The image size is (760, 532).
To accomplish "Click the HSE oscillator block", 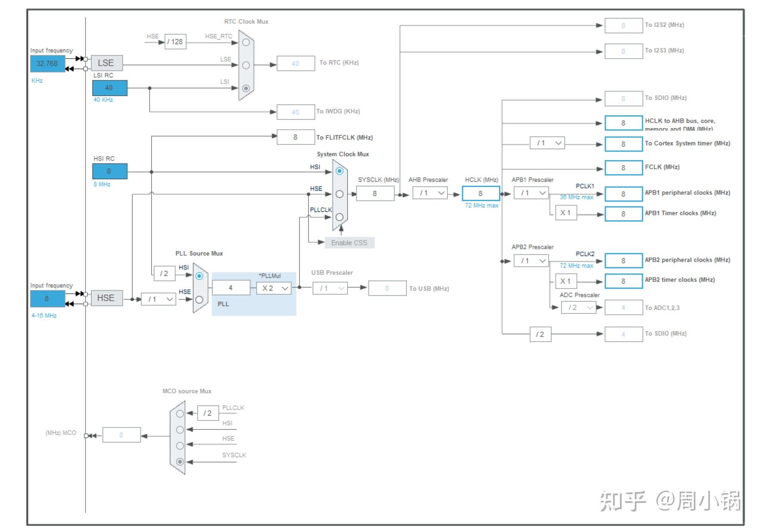I will point(107,298).
